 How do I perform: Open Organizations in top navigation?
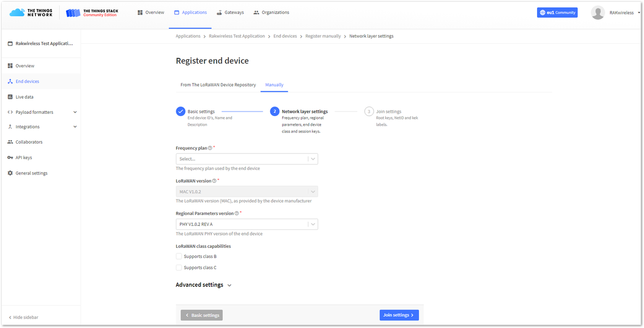pos(272,12)
